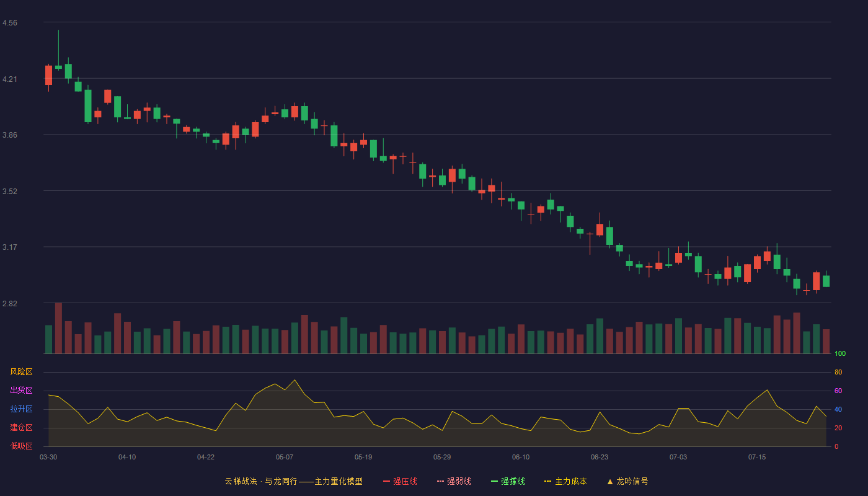Click the 建仓区 zone label
This screenshot has width=868, height=496.
tap(21, 428)
